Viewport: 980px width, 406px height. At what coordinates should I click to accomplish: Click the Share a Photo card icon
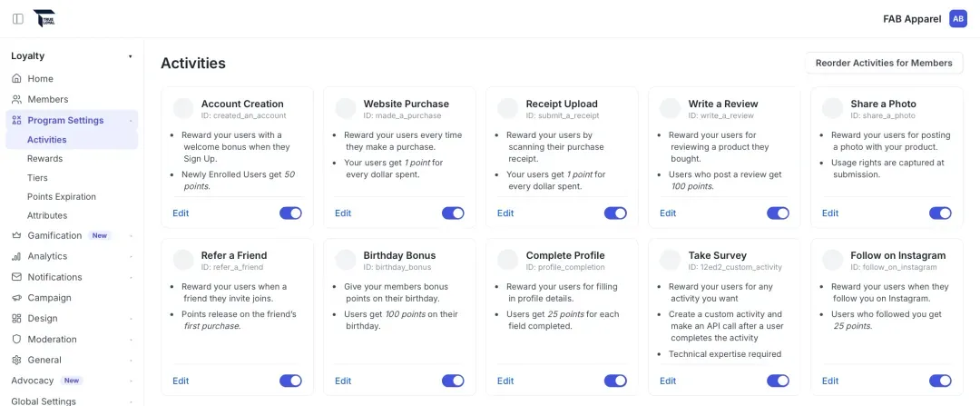click(x=832, y=108)
